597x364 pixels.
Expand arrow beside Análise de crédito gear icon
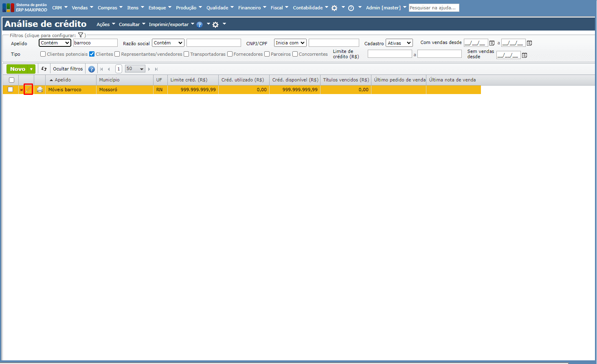click(224, 24)
